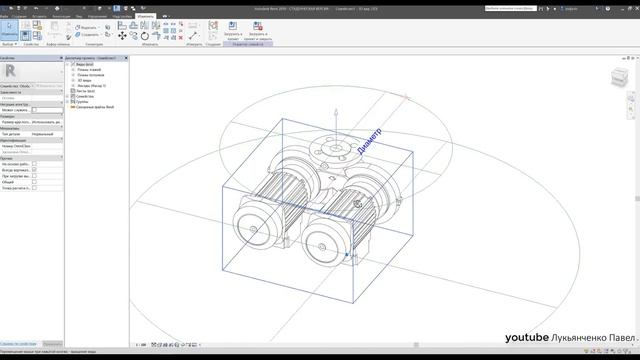Click the highlighted 3D view icon in the Quick Access toolbar
Screen dimensions: 640x360
coord(117,8)
